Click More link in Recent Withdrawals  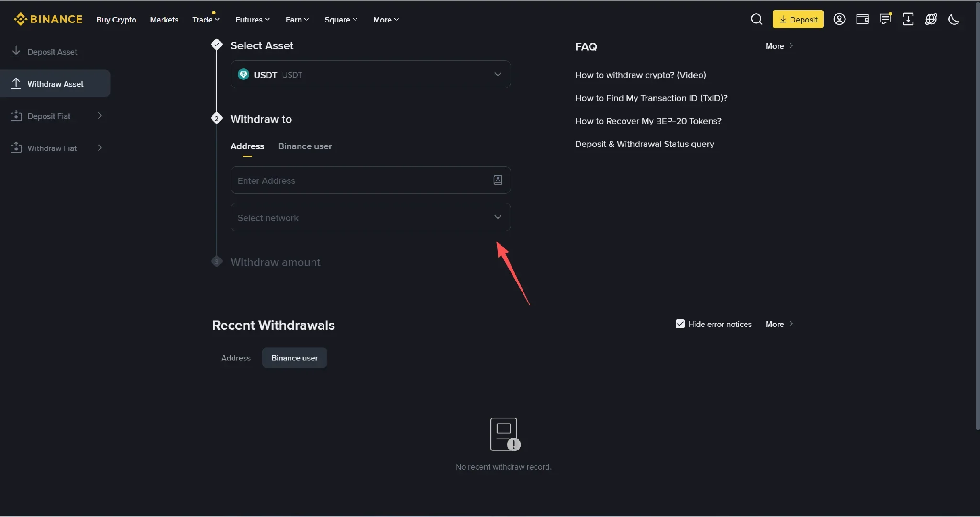click(779, 324)
